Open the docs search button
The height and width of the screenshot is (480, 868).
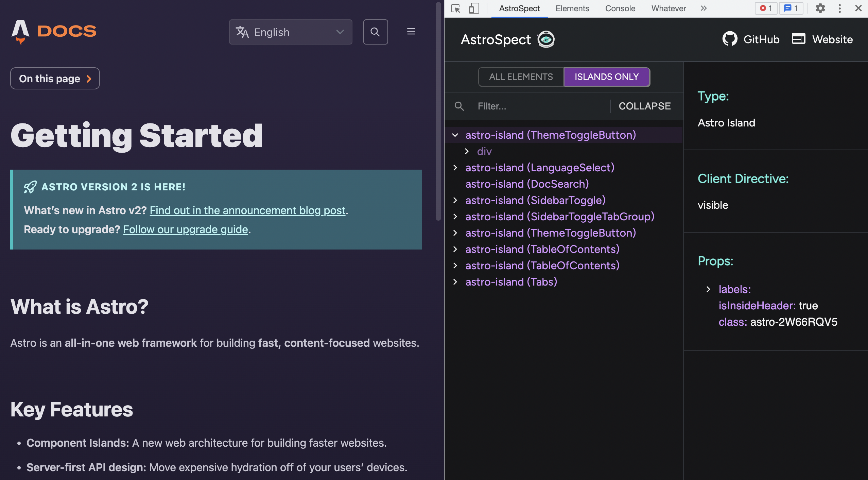[375, 32]
